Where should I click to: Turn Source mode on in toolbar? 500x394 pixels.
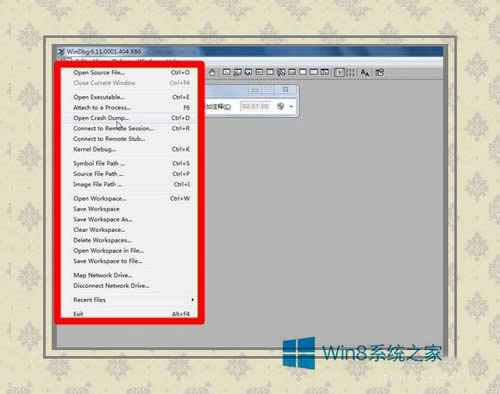(x=339, y=72)
